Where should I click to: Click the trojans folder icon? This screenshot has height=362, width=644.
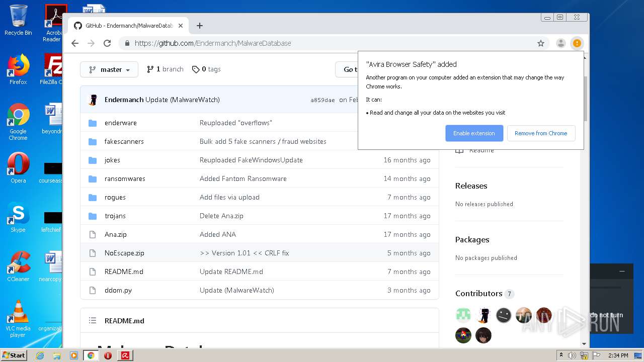coord(93,216)
